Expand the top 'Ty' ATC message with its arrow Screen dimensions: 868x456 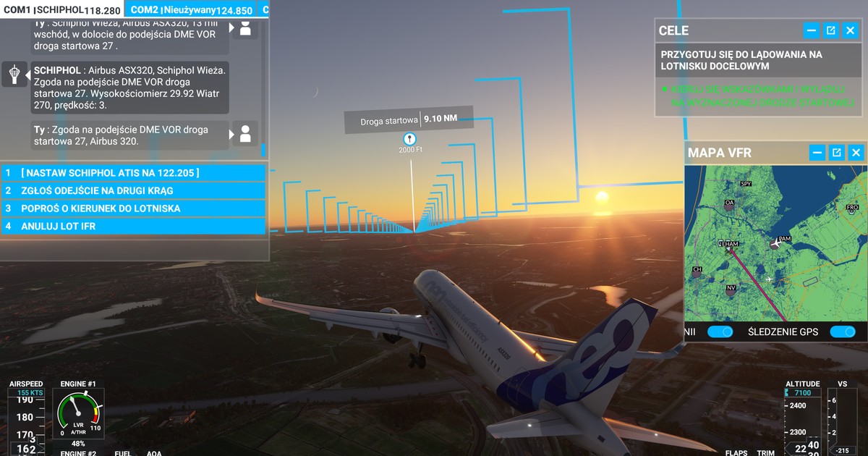(231, 28)
